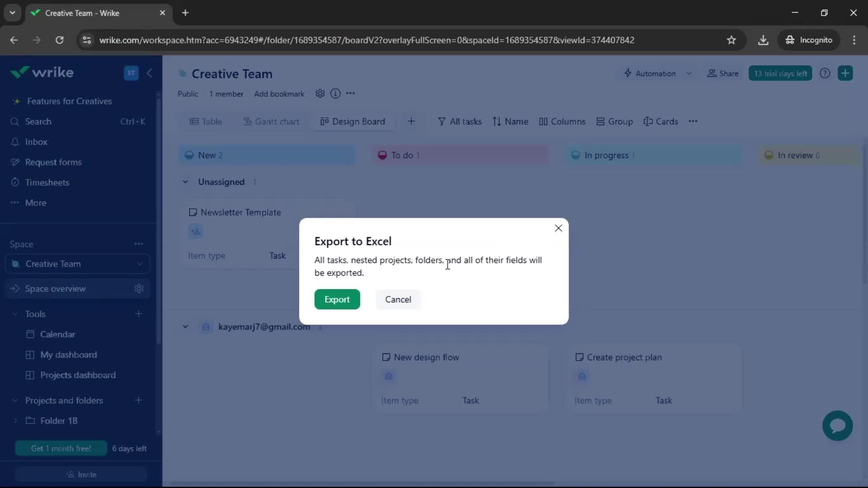The image size is (868, 488).
Task: Collapse the Unassigned group
Action: pos(185,182)
